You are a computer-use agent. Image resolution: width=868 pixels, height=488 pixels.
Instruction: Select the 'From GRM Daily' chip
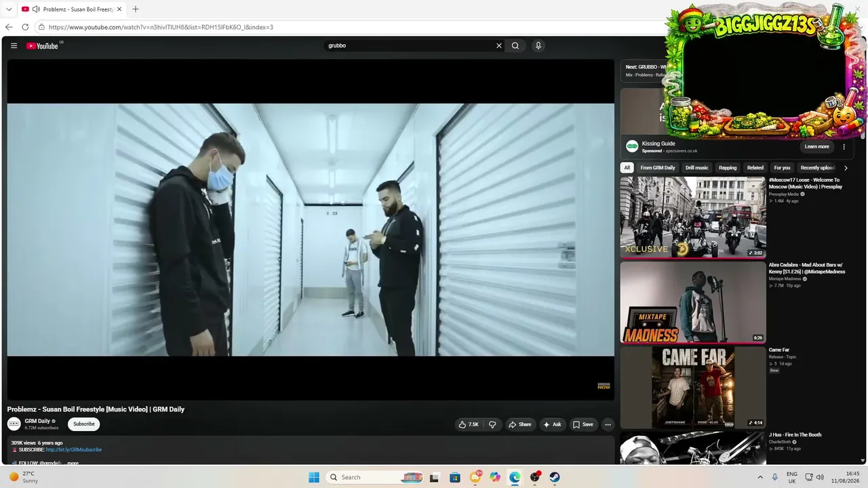[658, 167]
